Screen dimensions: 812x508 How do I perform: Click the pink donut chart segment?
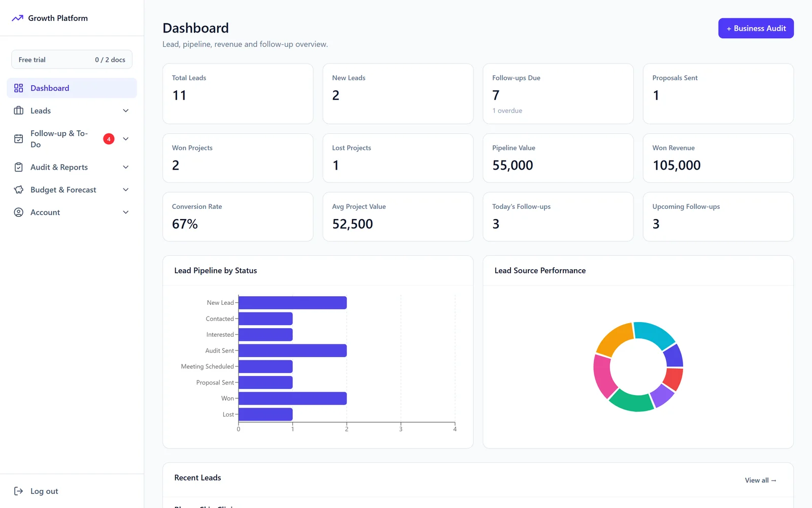(604, 376)
